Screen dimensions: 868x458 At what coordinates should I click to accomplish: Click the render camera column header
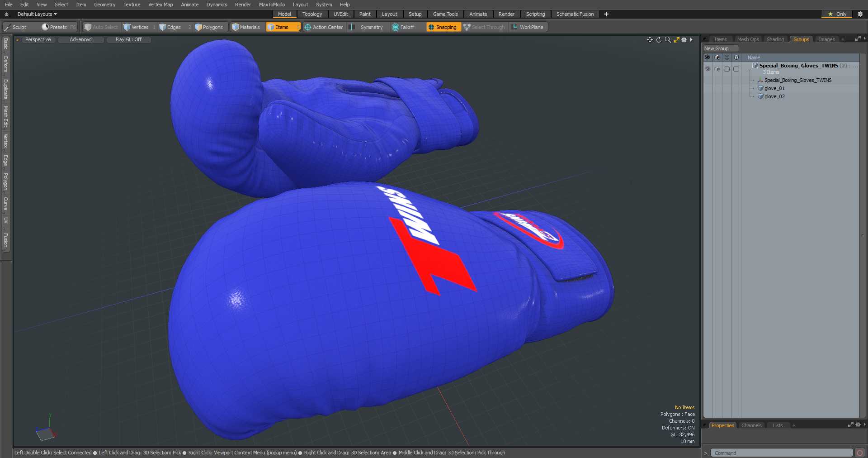[x=717, y=57]
